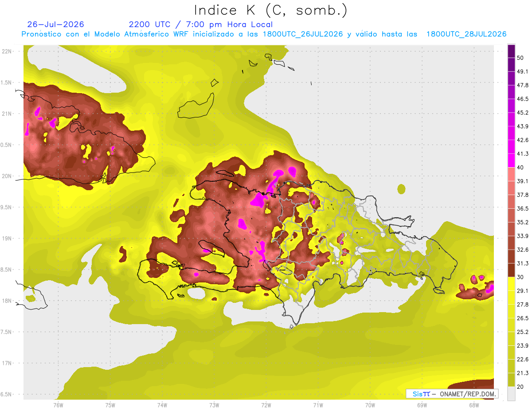Click the WRF forecast initialization subtitle
This screenshot has height=411, width=532.
point(264,34)
